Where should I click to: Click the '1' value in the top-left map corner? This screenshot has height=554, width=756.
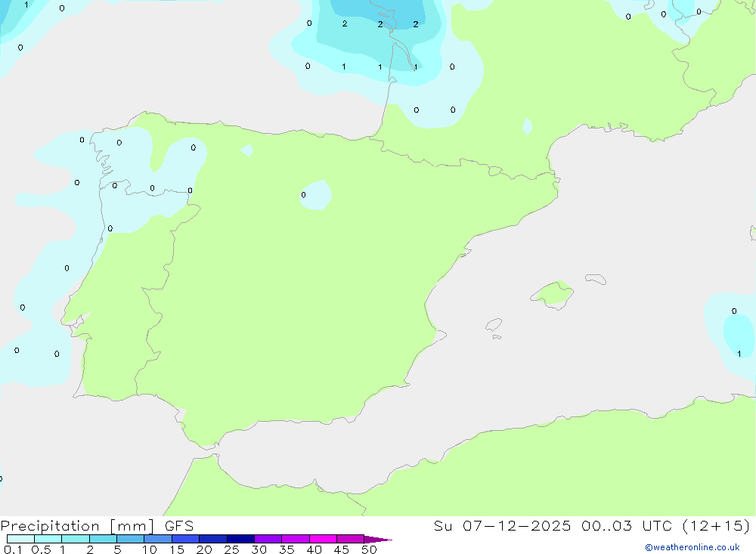(x=26, y=5)
